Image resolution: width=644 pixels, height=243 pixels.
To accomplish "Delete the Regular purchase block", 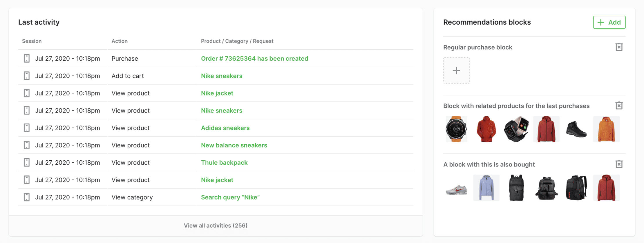I will 619,47.
